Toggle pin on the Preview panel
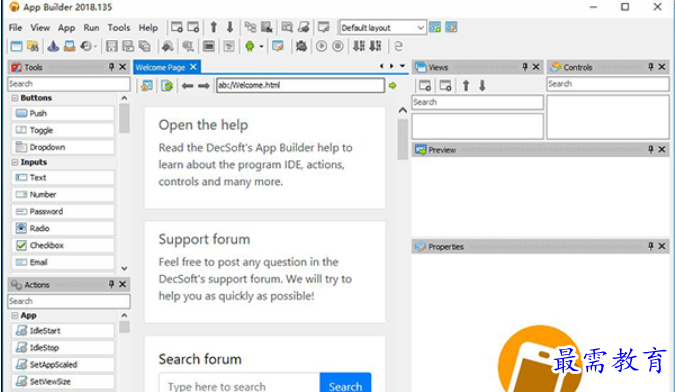Image resolution: width=675 pixels, height=392 pixels. pyautogui.click(x=651, y=149)
